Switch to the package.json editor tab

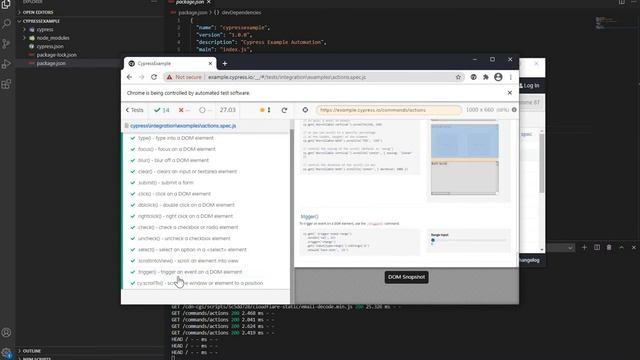click(189, 2)
